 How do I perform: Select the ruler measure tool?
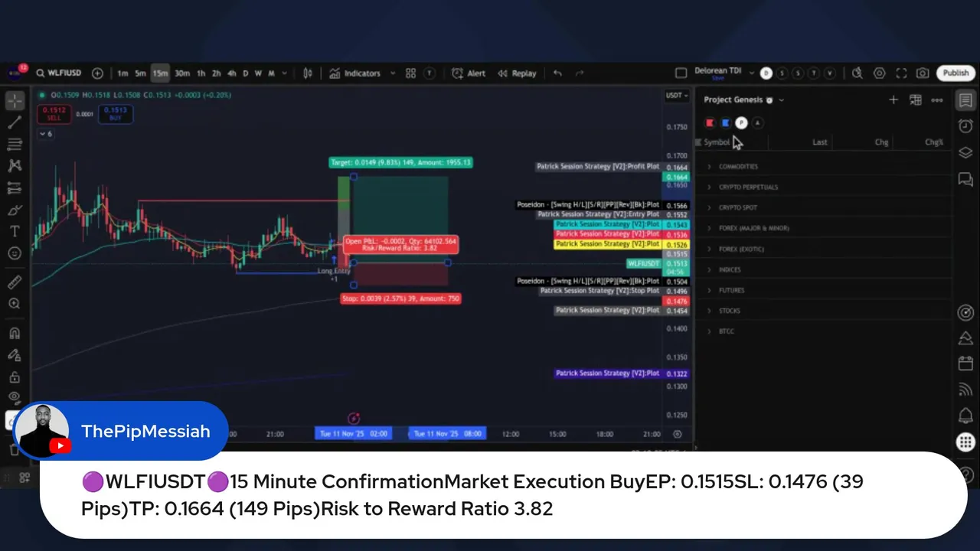pos(15,282)
